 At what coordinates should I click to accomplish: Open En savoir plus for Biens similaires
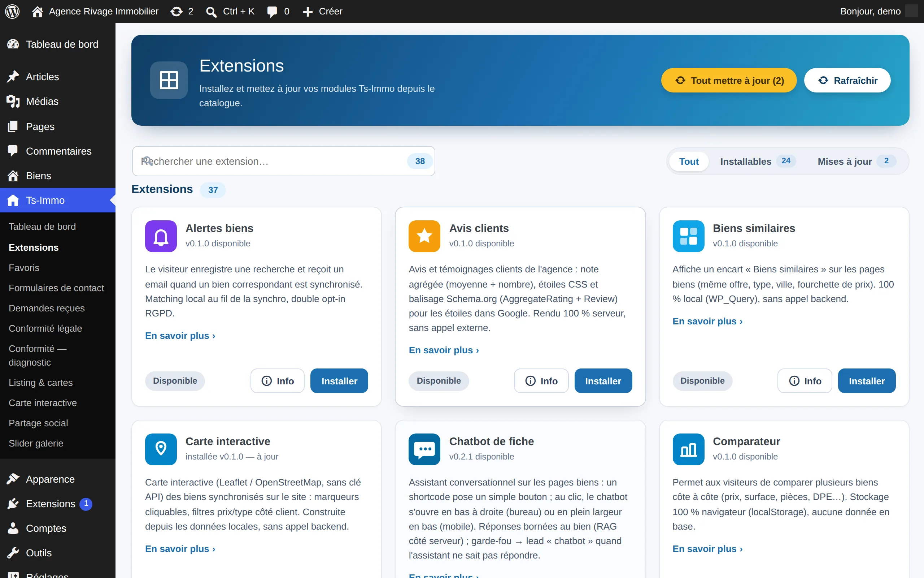pos(707,321)
